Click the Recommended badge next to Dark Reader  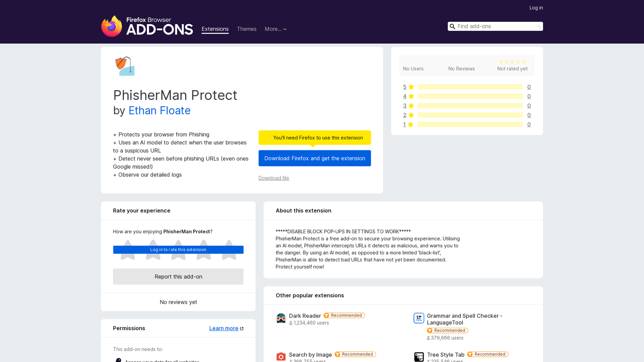click(344, 315)
